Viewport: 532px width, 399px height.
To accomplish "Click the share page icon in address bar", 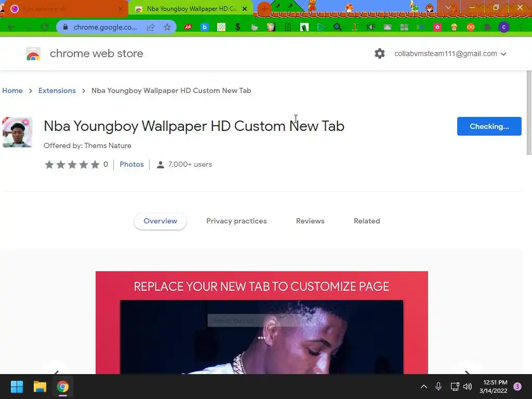I will click(151, 27).
